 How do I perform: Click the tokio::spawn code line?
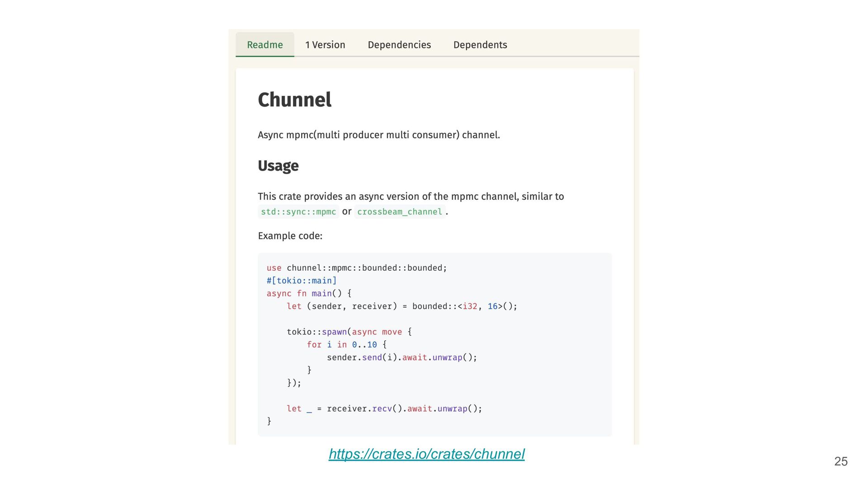pos(349,332)
